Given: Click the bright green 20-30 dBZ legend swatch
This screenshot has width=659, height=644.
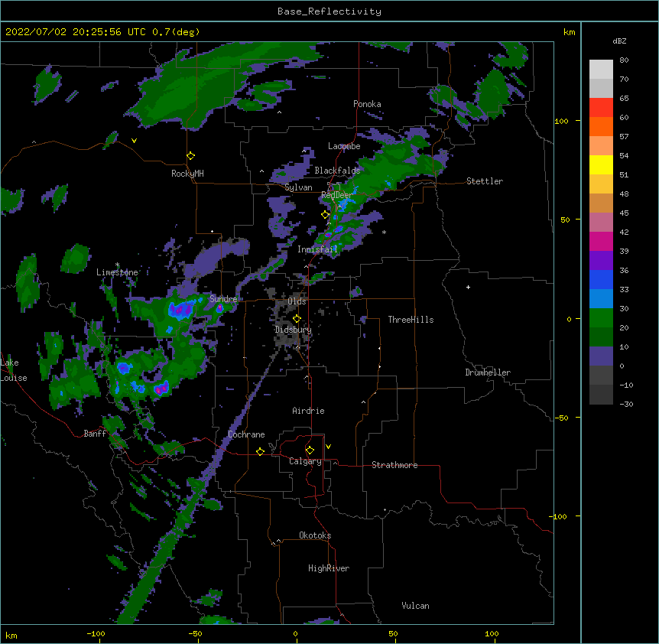Looking at the screenshot, I should point(601,318).
